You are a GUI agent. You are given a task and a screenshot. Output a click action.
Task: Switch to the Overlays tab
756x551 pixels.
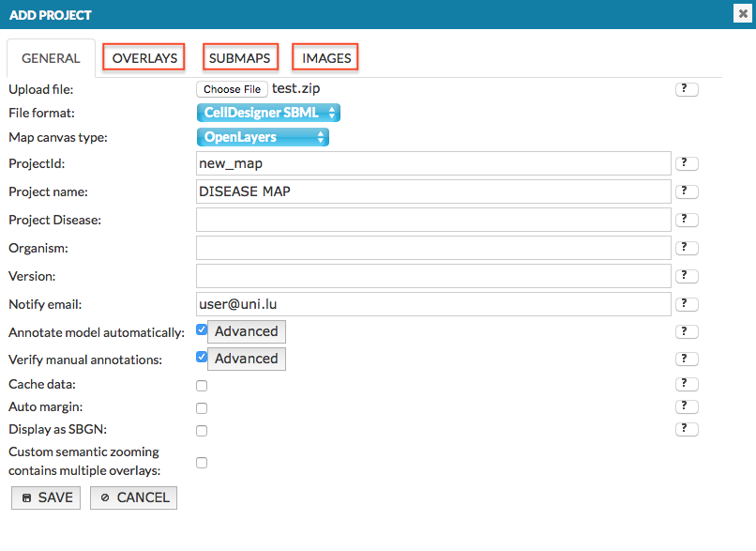point(144,58)
